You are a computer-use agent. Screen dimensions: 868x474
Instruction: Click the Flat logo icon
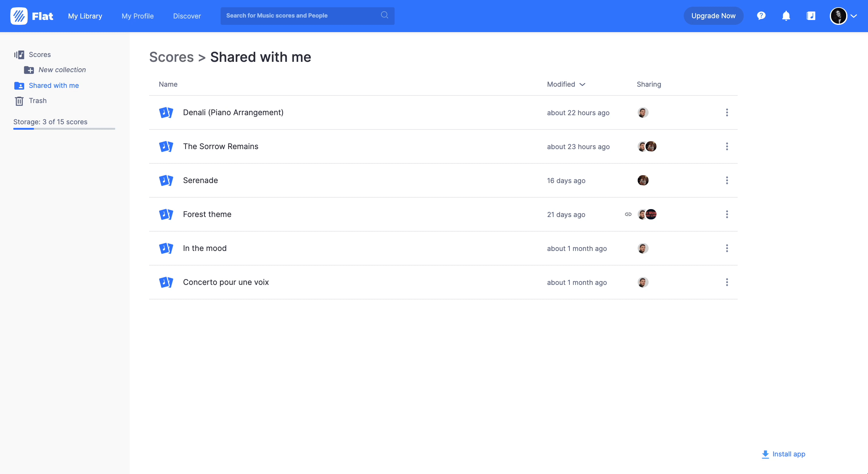[x=19, y=16]
